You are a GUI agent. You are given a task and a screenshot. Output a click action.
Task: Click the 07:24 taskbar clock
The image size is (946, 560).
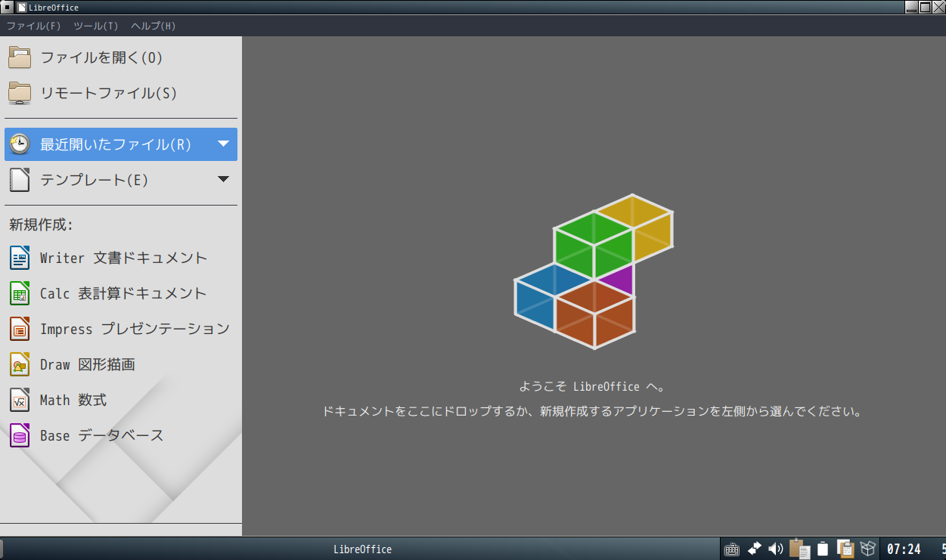point(904,549)
